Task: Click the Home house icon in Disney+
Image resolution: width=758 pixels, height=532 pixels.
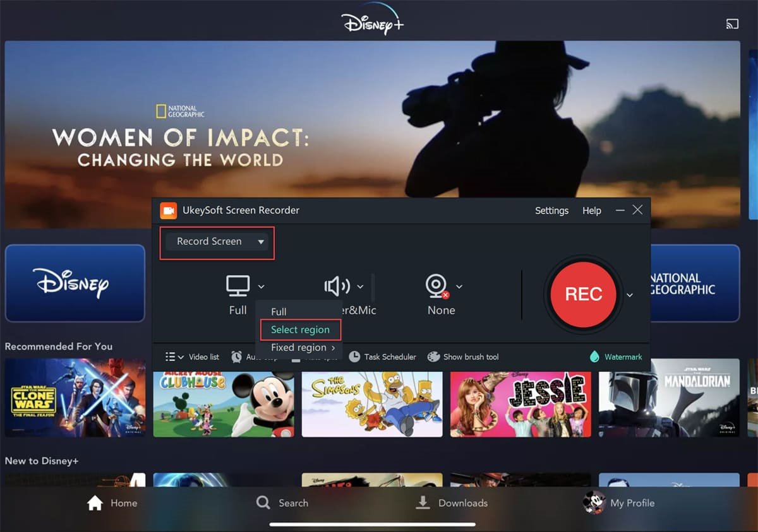Action: pos(95,503)
